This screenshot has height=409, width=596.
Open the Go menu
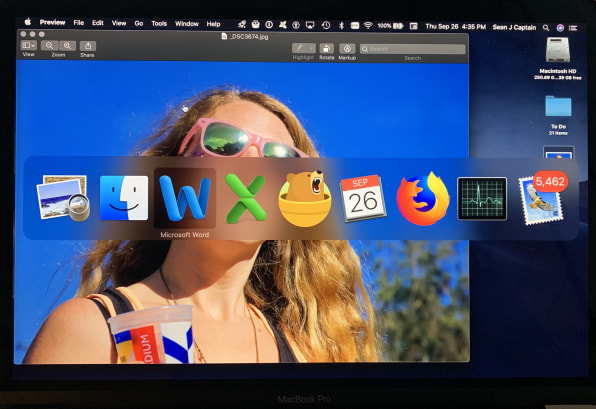[x=139, y=24]
